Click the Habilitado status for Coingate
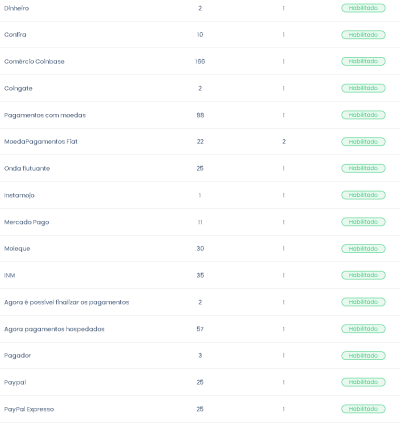400x424 pixels. pyautogui.click(x=363, y=88)
